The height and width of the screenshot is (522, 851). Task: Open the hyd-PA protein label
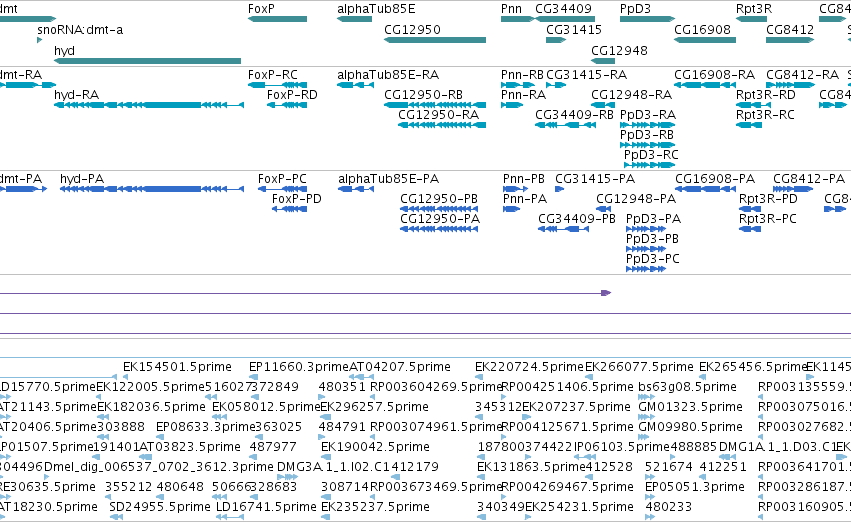82,179
